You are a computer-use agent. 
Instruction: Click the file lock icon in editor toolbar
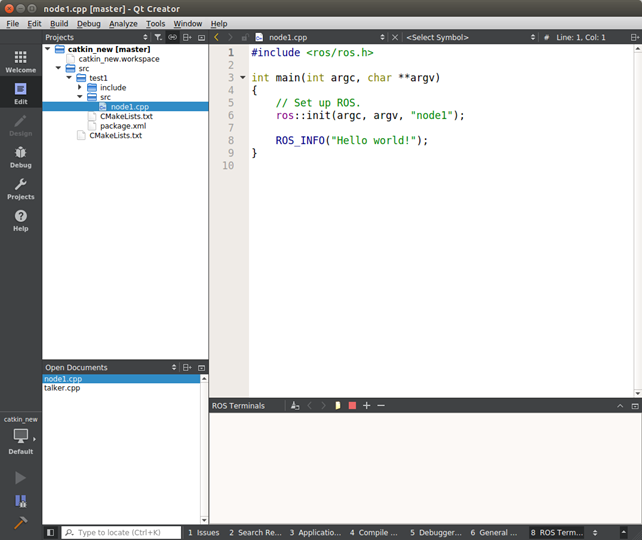(244, 37)
